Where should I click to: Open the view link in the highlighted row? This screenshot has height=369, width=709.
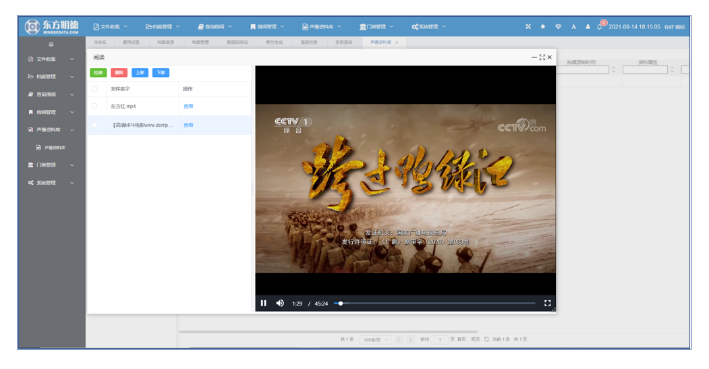[188, 125]
